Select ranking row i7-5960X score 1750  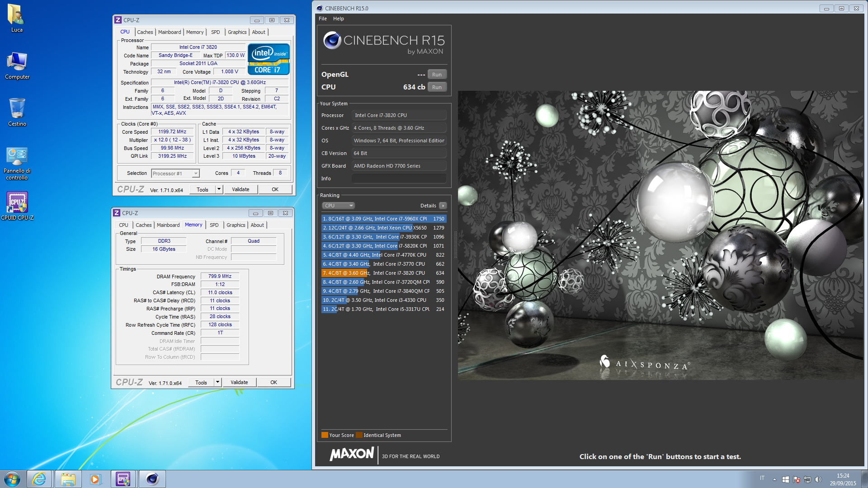pyautogui.click(x=384, y=219)
